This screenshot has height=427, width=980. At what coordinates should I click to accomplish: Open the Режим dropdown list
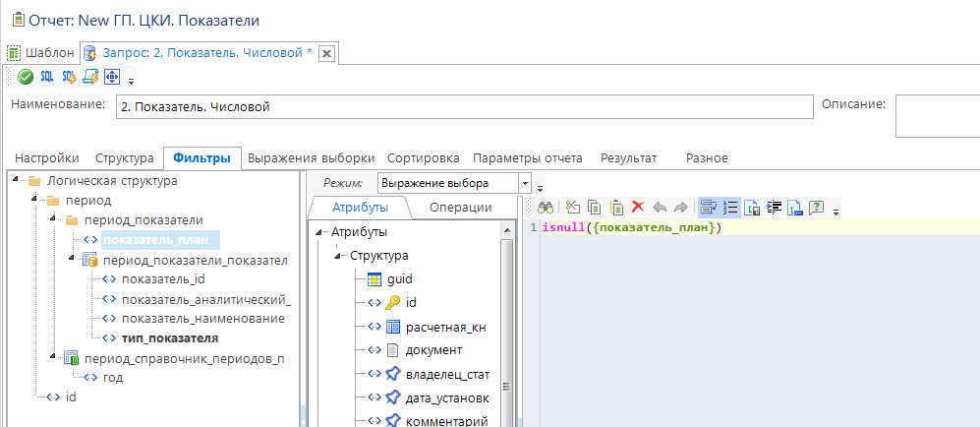tap(526, 183)
